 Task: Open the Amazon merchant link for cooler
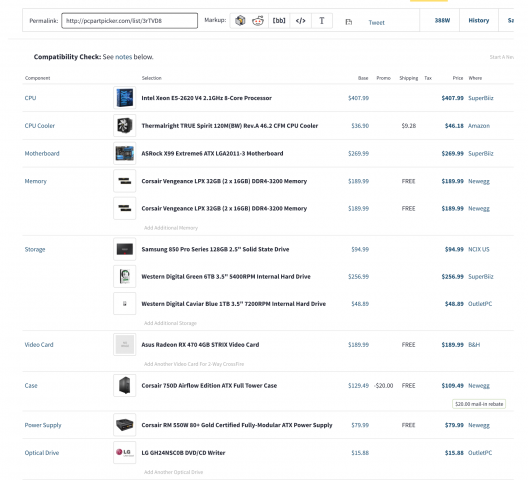coord(479,126)
